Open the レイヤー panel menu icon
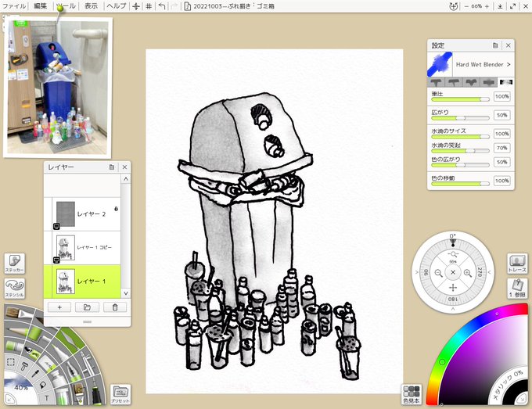 coord(112,167)
